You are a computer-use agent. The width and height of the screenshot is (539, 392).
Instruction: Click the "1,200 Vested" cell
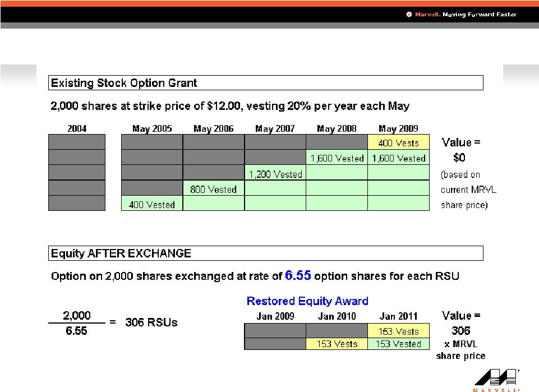tap(275, 174)
